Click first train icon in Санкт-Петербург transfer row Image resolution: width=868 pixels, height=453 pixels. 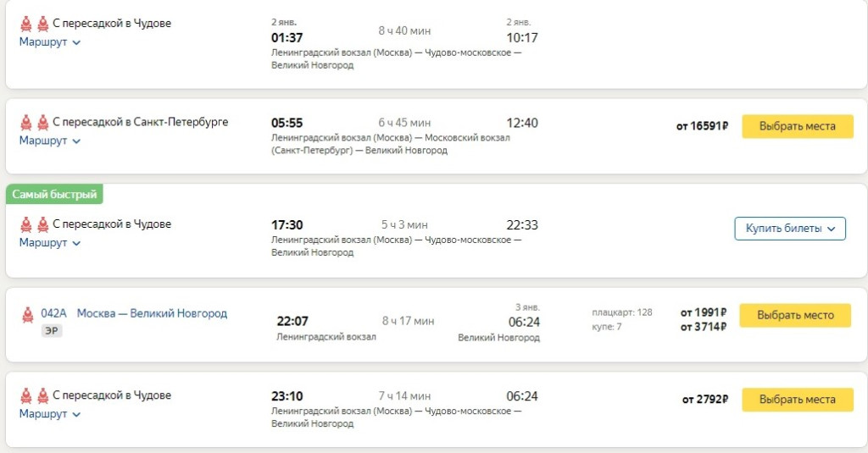click(x=26, y=123)
